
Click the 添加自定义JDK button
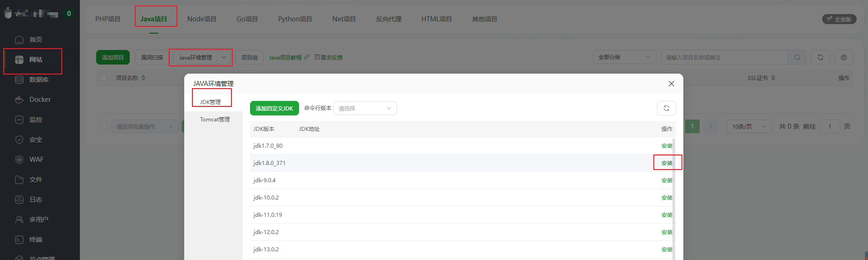coord(274,108)
